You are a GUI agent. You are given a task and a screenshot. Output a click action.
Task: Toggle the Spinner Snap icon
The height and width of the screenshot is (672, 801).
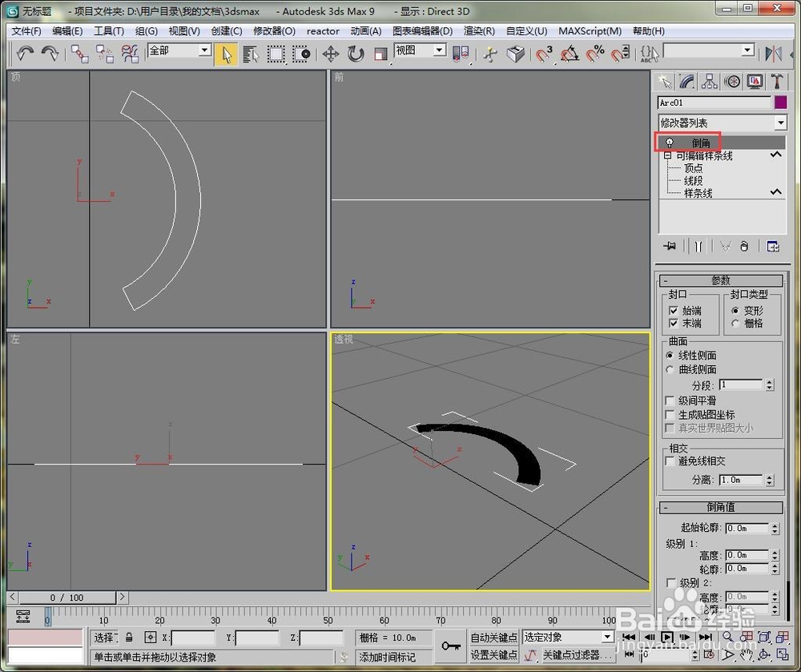620,54
